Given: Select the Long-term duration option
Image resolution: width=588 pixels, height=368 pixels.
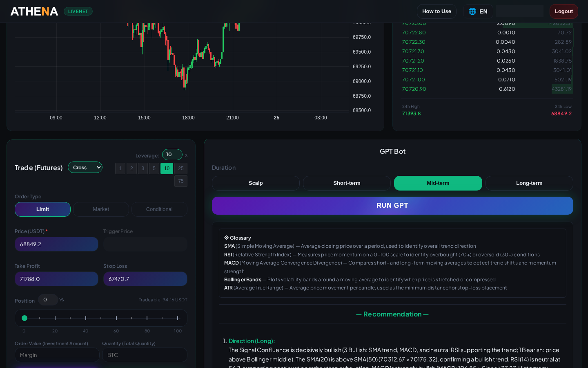Looking at the screenshot, I should pyautogui.click(x=529, y=183).
